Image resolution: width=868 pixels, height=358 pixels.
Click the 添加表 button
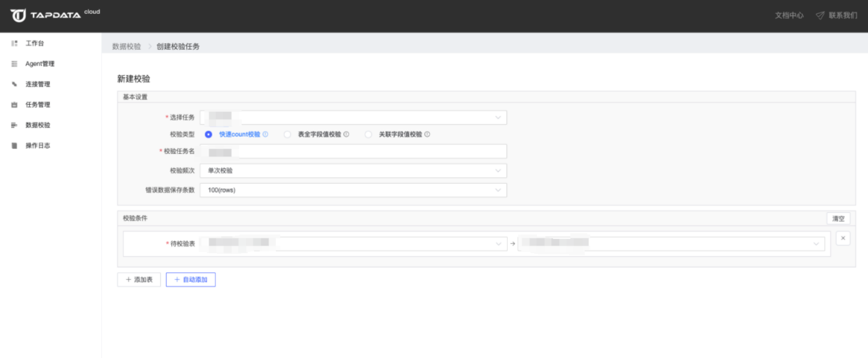[x=139, y=279]
